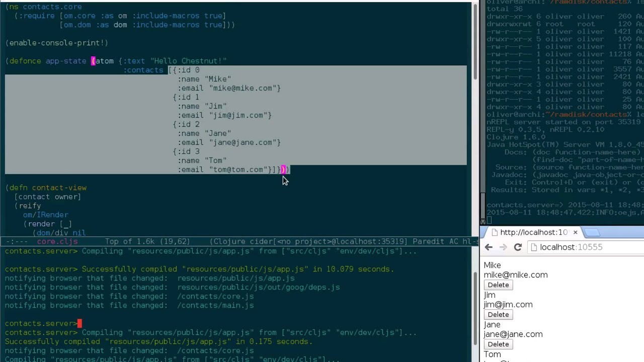Click [contact owner] argument vector
This screenshot has width=644, height=362.
(48, 197)
